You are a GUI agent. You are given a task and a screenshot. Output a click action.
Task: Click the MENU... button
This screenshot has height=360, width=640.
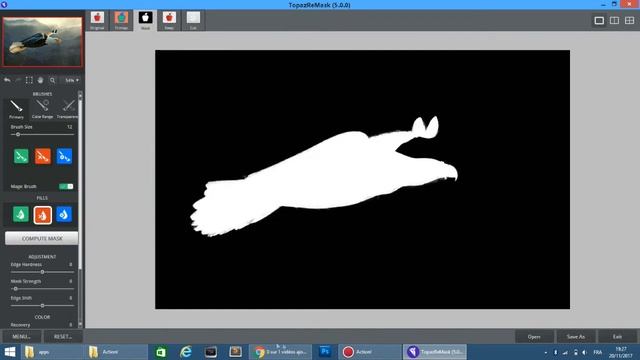point(22,336)
